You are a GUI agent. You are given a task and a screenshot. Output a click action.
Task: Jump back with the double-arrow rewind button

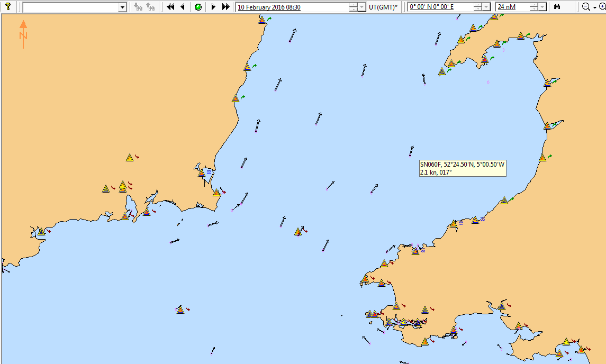[170, 7]
